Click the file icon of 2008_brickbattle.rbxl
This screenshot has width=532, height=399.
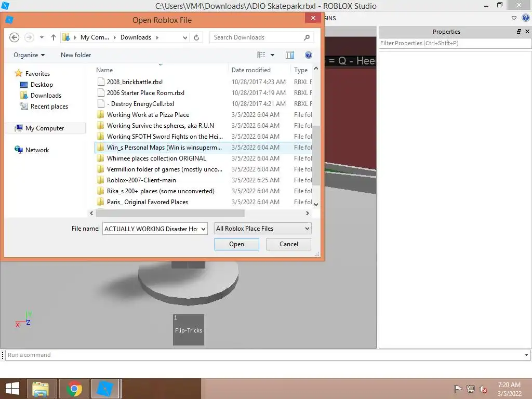[100, 82]
